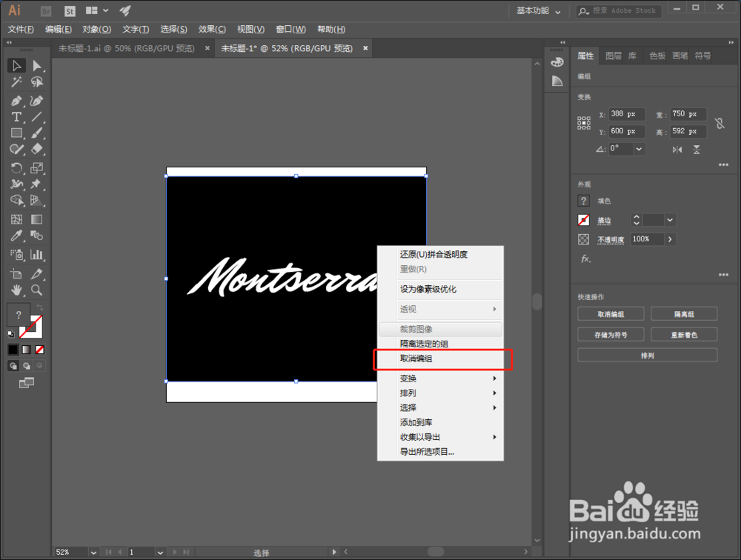
Task: Click the 隔离组 quick action button
Action: [x=684, y=314]
